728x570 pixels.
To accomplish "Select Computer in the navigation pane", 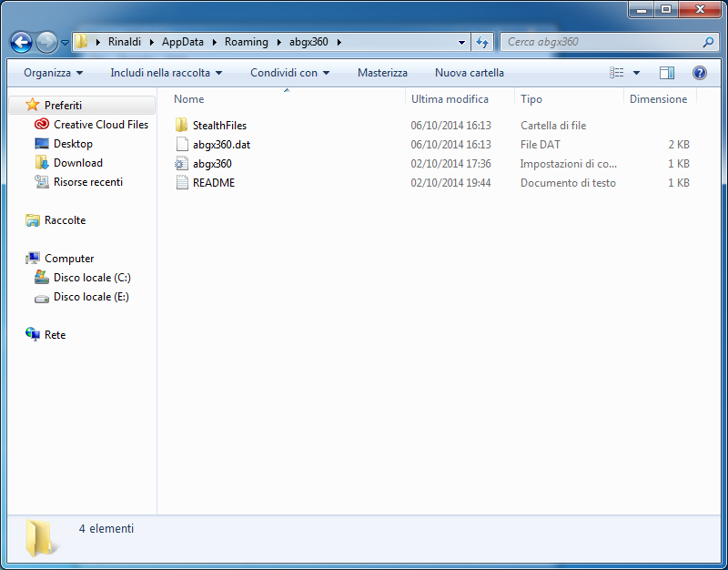I will point(69,259).
